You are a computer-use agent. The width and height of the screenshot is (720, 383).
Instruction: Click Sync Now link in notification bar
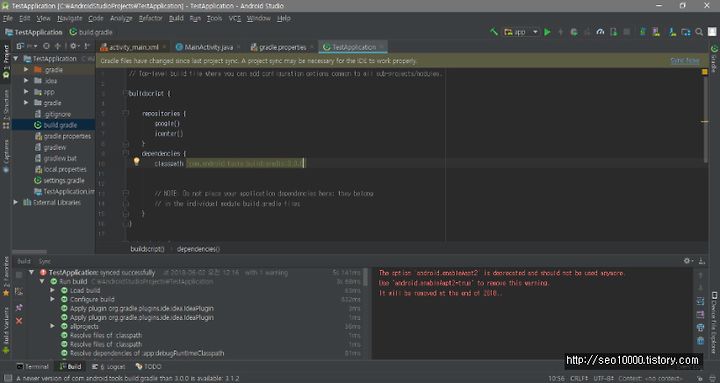pos(684,61)
